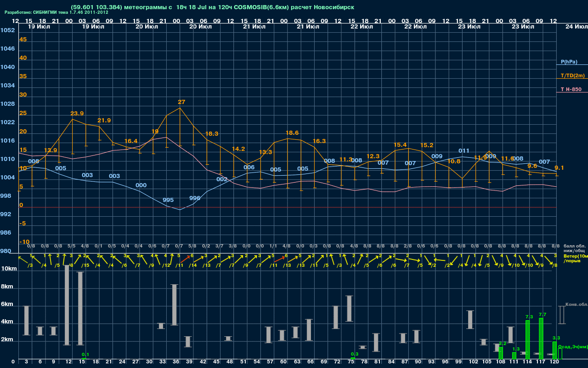Click the forecast hour 60 on bottom axis
588x368 pixels.
pyautogui.click(x=283, y=362)
